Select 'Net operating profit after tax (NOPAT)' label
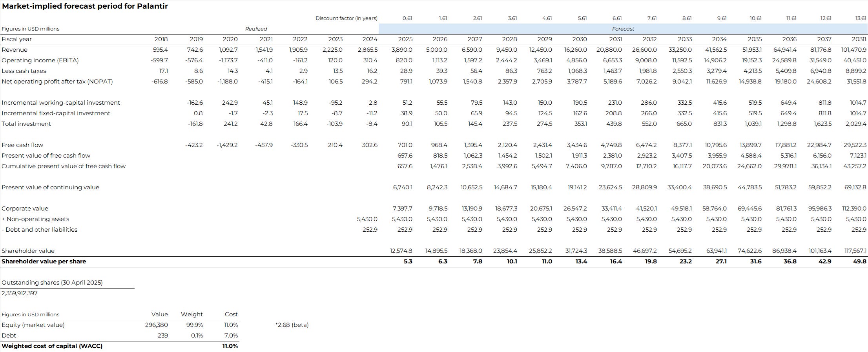Viewport: 868px width, 352px height. pyautogui.click(x=57, y=82)
